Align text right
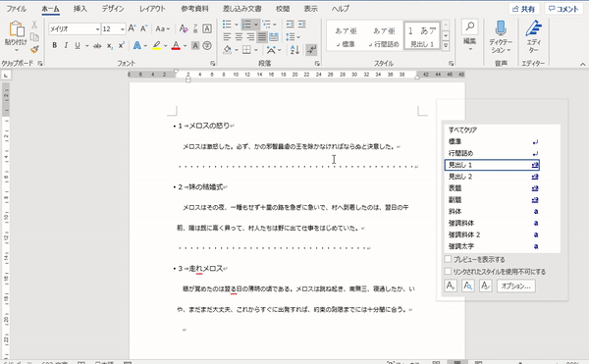 click(250, 36)
